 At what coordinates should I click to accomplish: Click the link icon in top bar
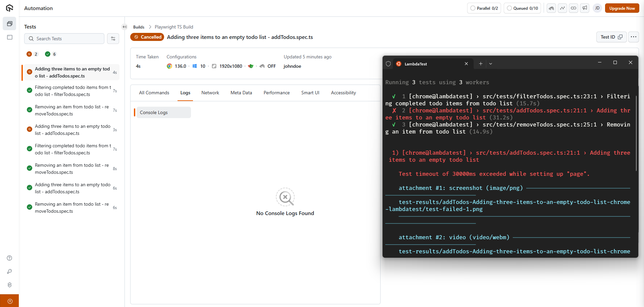(x=574, y=8)
